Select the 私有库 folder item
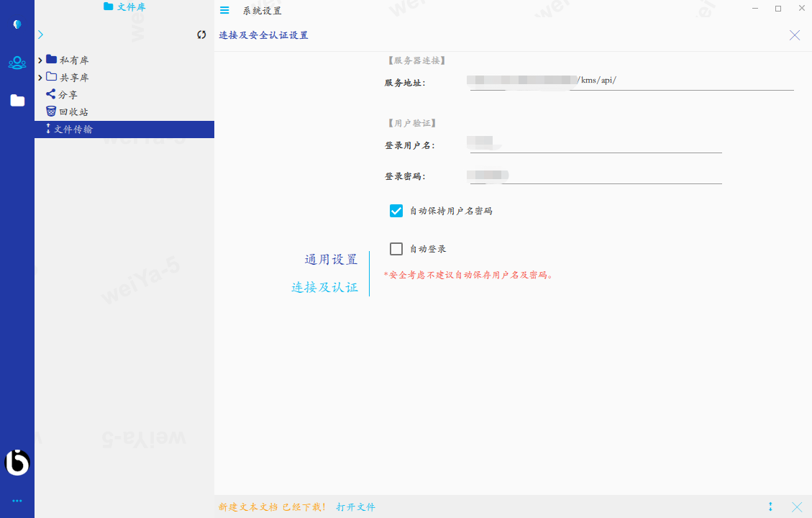Image resolution: width=812 pixels, height=518 pixels. pos(68,60)
